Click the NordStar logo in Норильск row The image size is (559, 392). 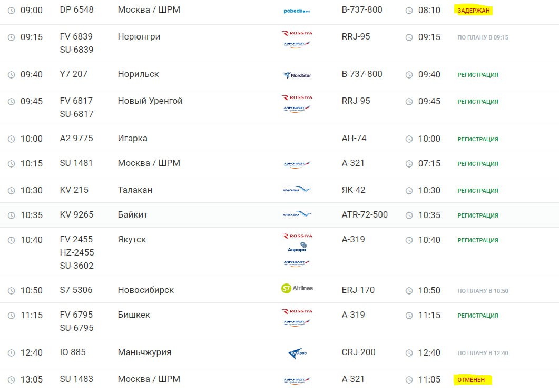point(297,75)
